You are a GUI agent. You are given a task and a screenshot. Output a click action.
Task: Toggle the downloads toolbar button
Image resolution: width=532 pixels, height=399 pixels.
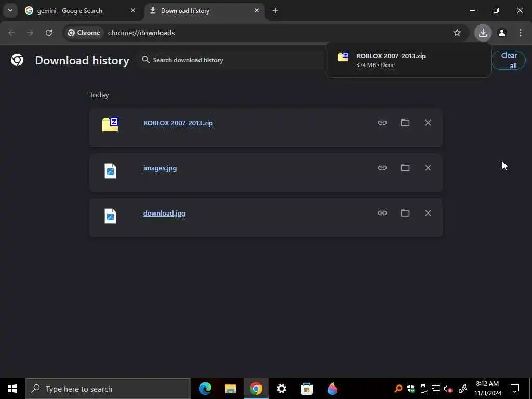click(x=483, y=33)
